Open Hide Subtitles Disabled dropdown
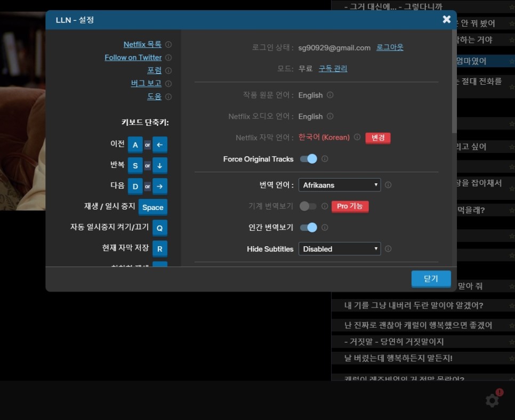 340,248
